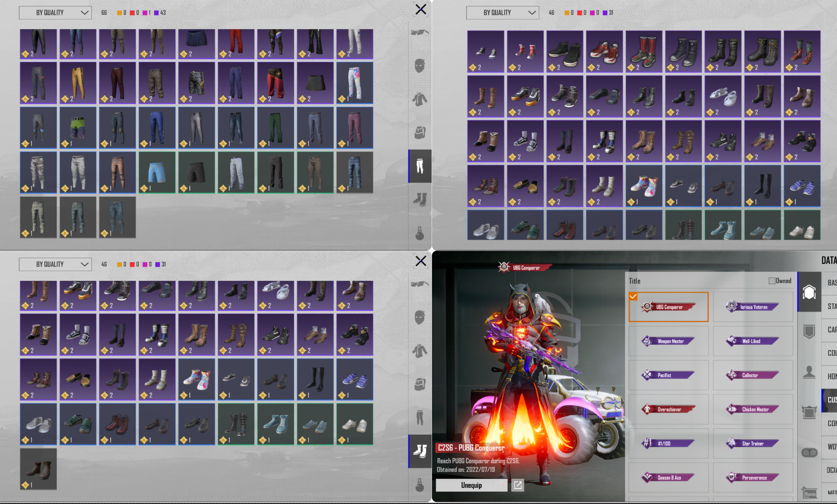Select the last brown boots in lower-left shoes panel
Viewport: 837px width, 504px height.
pos(38,469)
